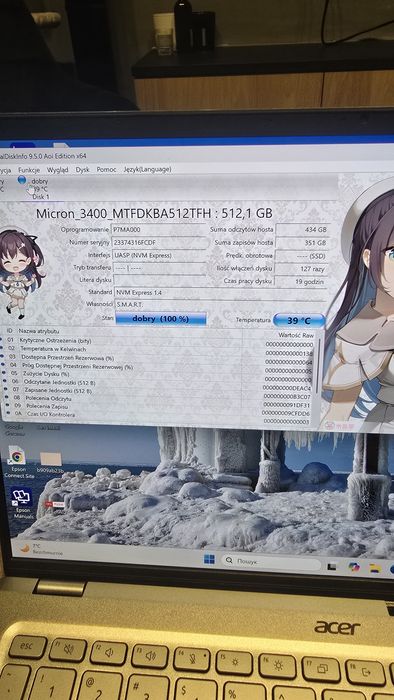
Task: Click the 'dobry' Disk 1 status label
Action: [x=40, y=182]
